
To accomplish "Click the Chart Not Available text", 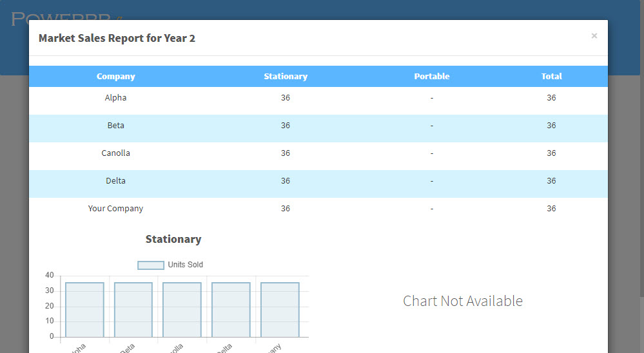I will tap(463, 301).
